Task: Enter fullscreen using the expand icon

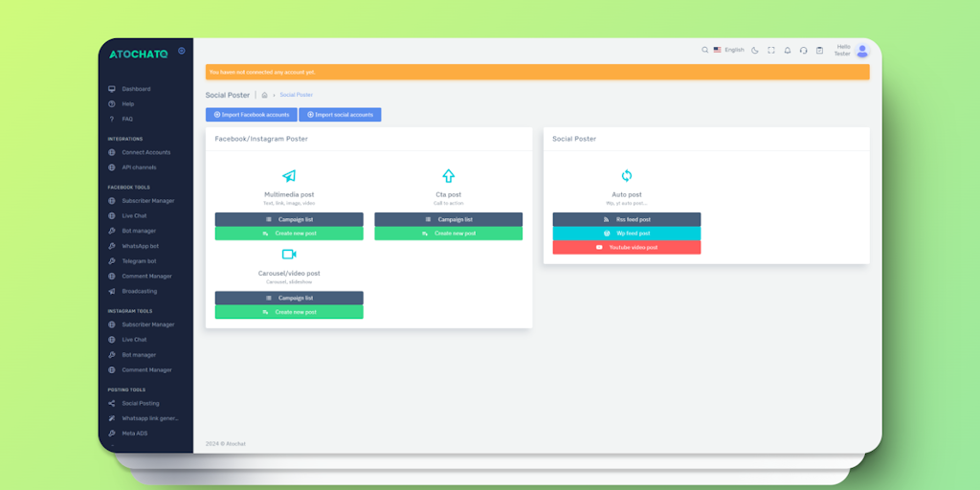Action: tap(770, 50)
